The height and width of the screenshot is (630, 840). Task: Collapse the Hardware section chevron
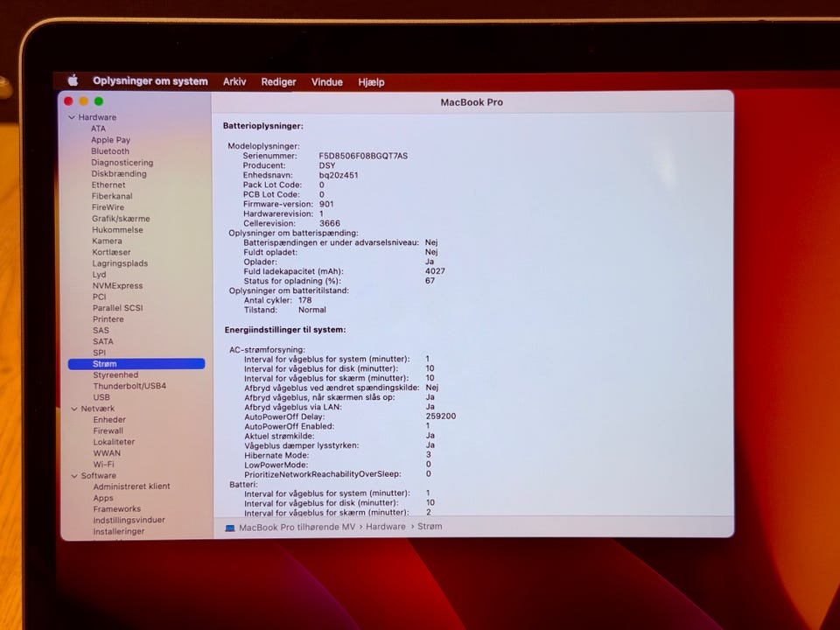pos(72,117)
